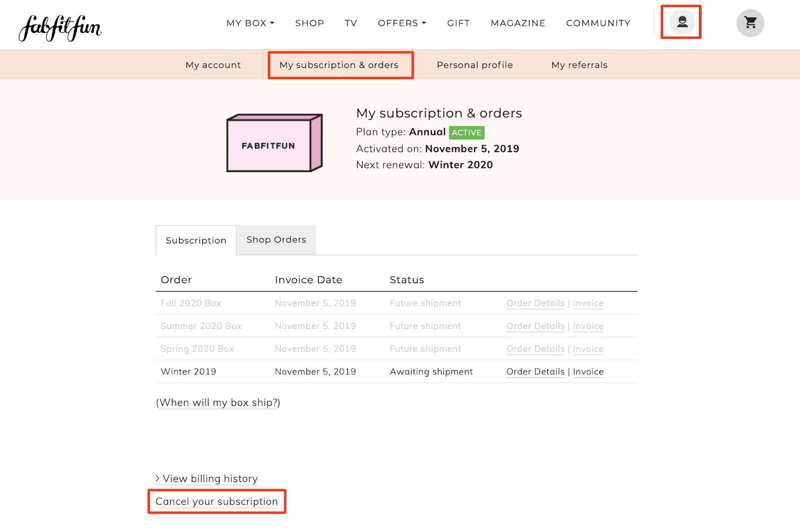This screenshot has height=532, width=800.
Task: Open Invoice for Spring 2020 Box
Action: [x=588, y=349]
